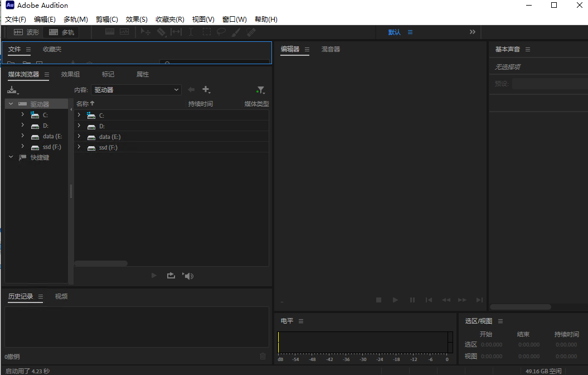This screenshot has height=375, width=588.
Task: Select the Marquee Selection tool
Action: tap(207, 32)
